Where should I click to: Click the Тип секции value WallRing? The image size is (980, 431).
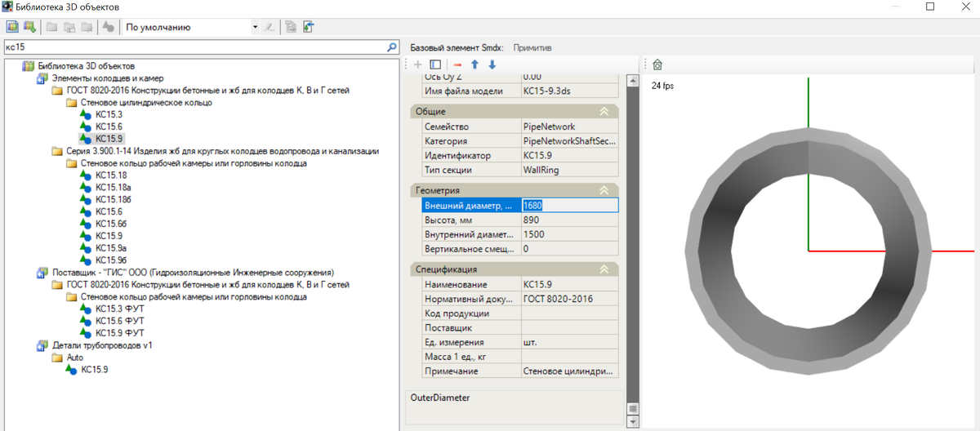569,169
